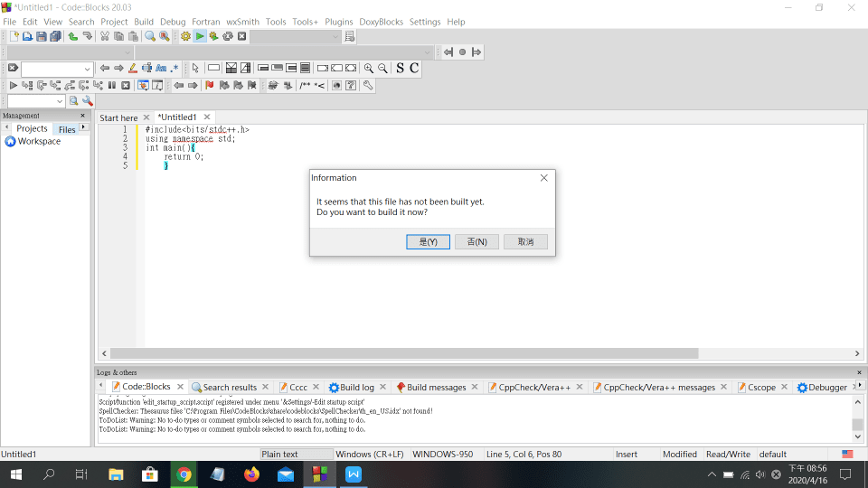
Task: Open the Plugins menu
Action: [x=339, y=22]
